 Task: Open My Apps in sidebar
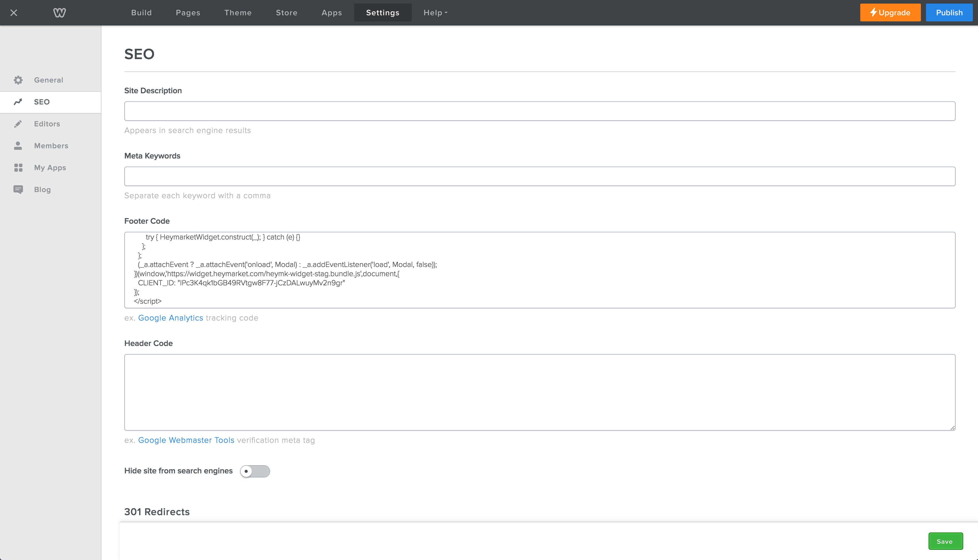point(50,168)
